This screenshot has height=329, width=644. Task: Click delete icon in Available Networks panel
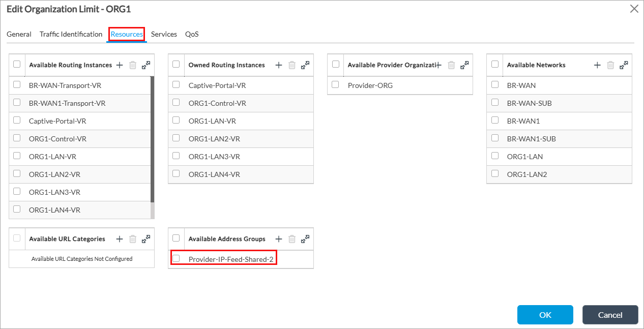(x=610, y=65)
